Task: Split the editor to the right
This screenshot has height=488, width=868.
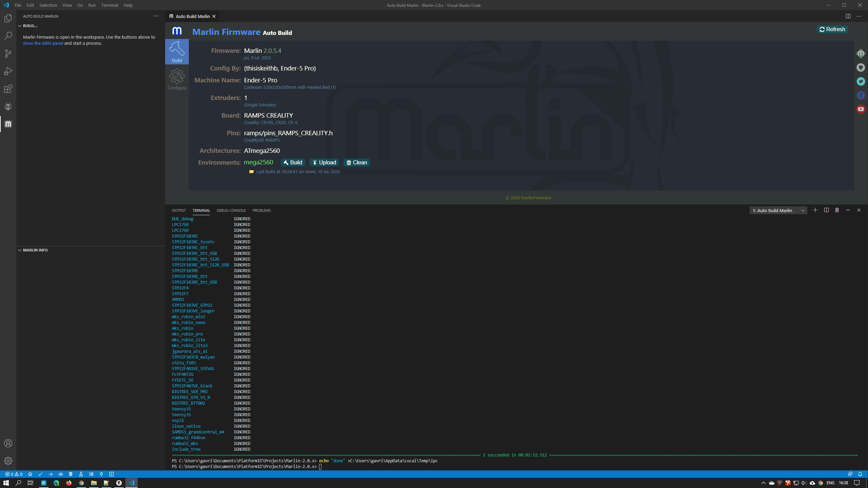Action: click(x=848, y=16)
